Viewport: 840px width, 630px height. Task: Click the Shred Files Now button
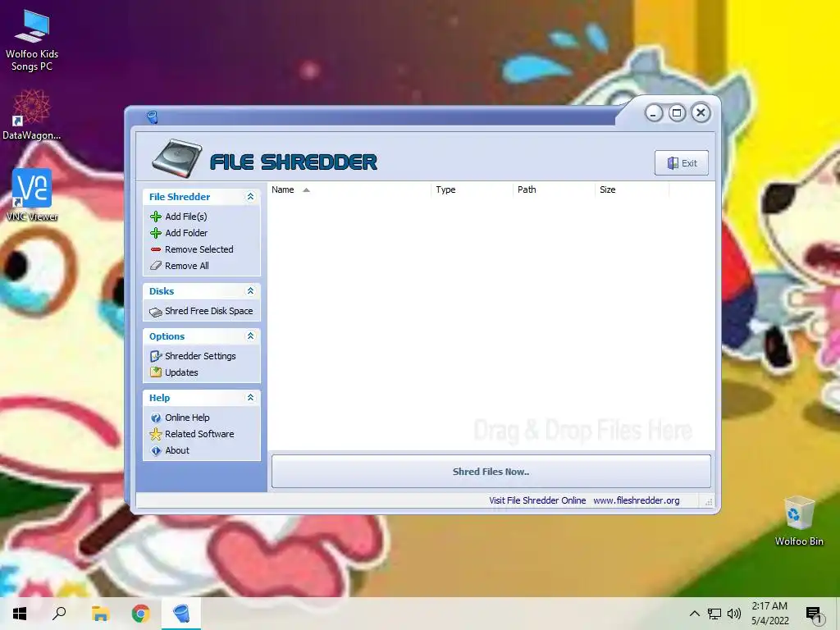(491, 472)
